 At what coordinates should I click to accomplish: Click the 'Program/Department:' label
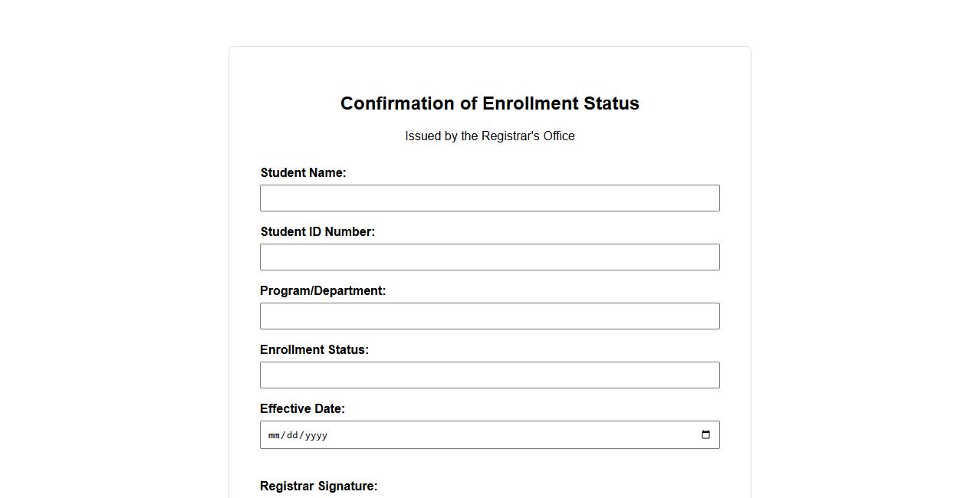[x=323, y=291]
